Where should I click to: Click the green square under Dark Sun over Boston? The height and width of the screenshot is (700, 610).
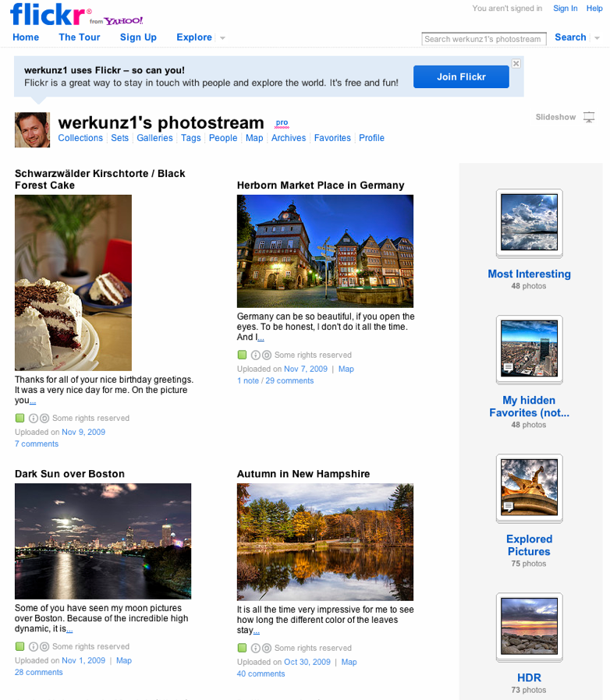pos(20,646)
